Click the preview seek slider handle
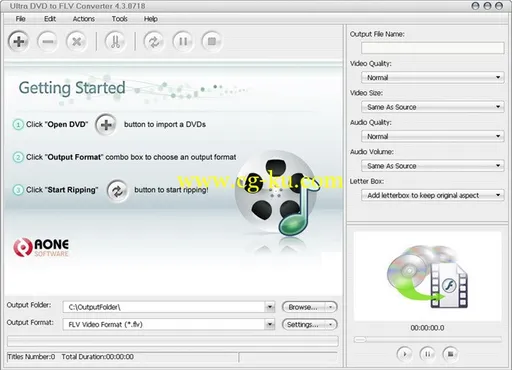 click(x=360, y=339)
